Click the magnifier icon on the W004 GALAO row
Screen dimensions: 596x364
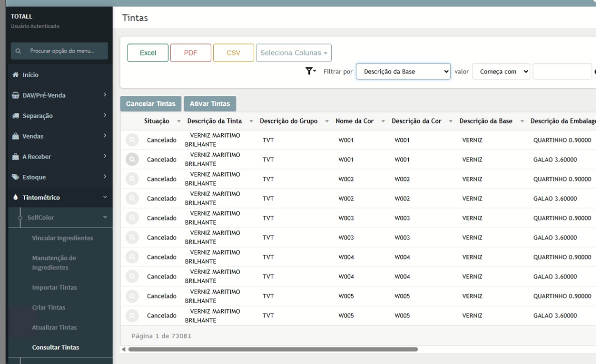pyautogui.click(x=132, y=276)
